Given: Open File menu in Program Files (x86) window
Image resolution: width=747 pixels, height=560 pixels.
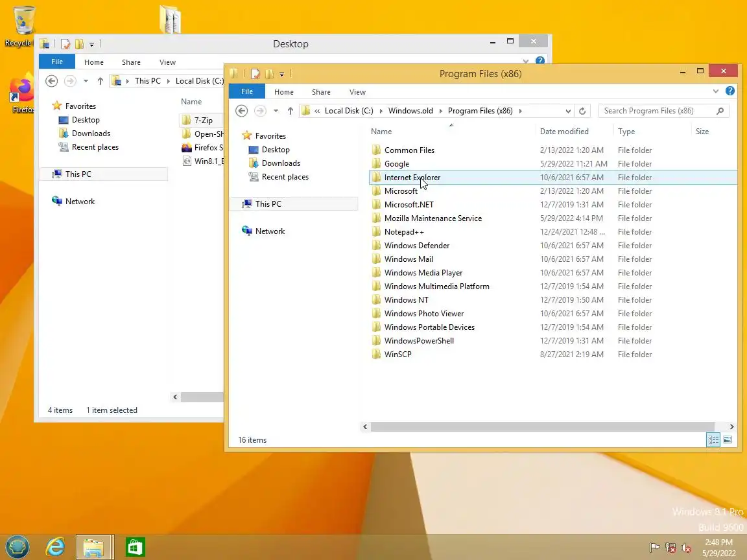Looking at the screenshot, I should coord(247,91).
